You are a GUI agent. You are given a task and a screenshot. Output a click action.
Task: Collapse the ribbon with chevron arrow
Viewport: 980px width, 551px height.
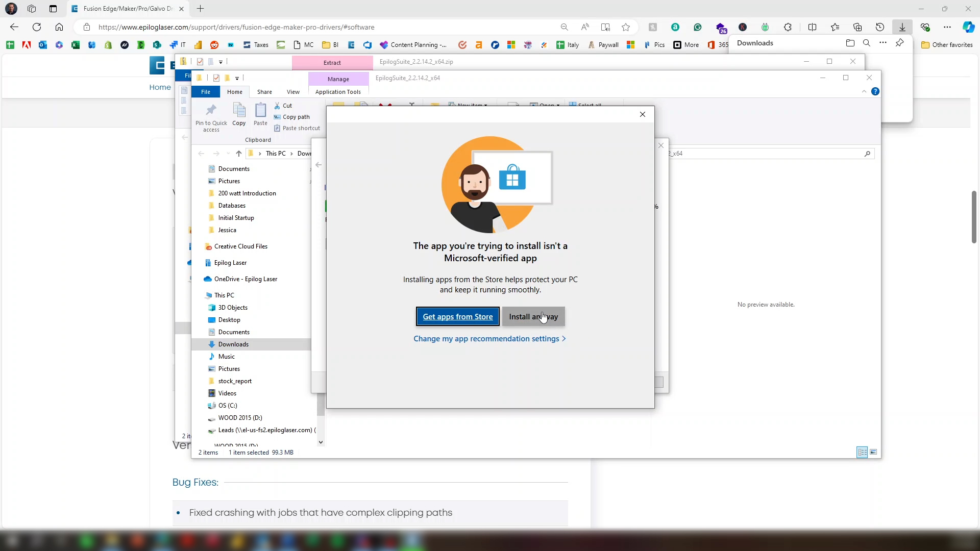864,92
